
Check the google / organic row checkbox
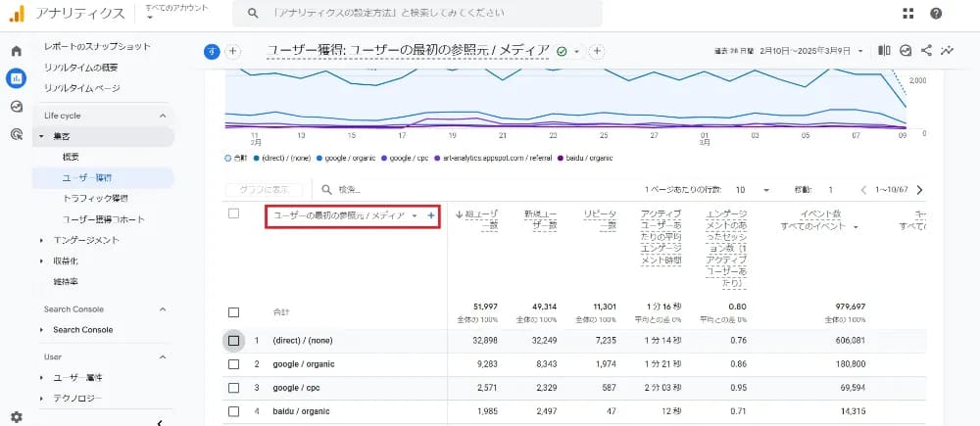click(x=234, y=364)
